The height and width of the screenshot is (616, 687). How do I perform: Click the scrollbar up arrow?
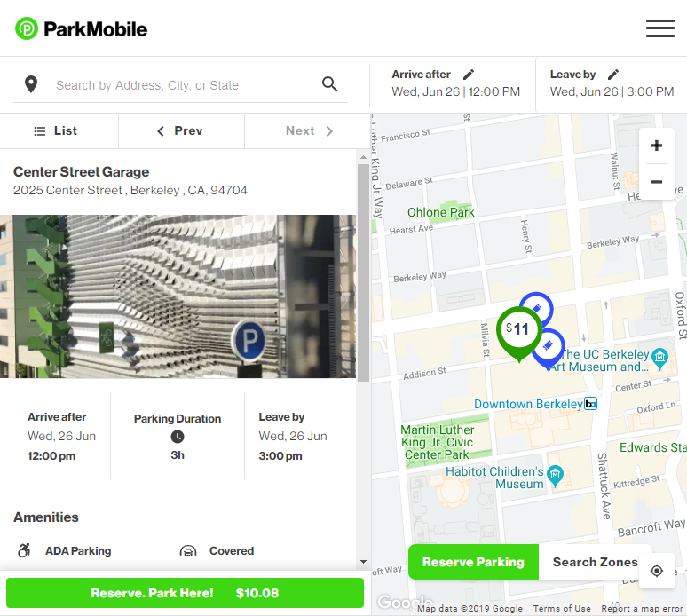pos(363,157)
